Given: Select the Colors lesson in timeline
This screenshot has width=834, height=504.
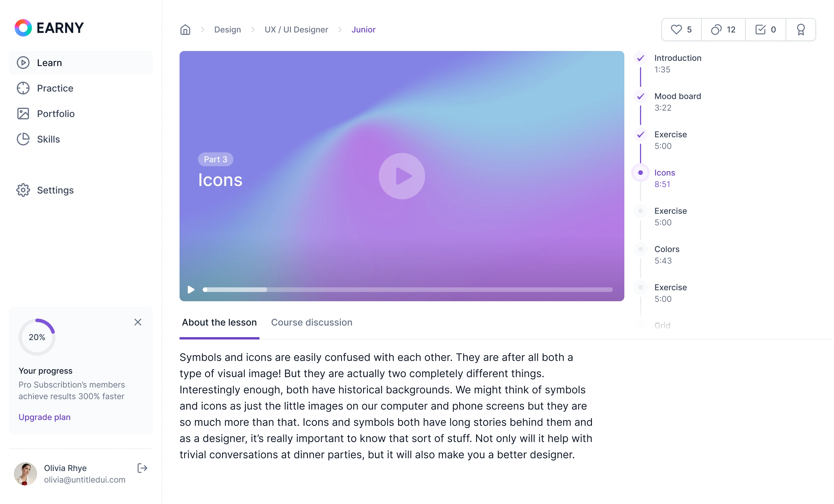Looking at the screenshot, I should (666, 249).
